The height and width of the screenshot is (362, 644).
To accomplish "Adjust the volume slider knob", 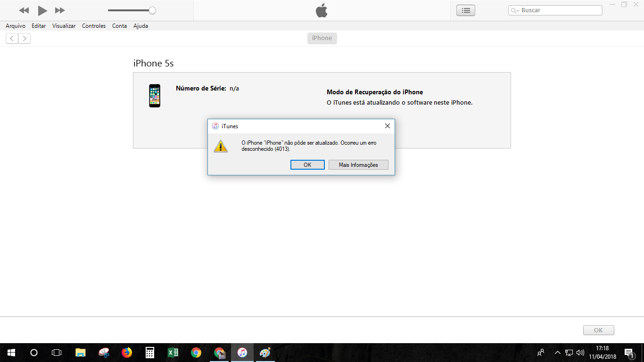I will tap(152, 10).
